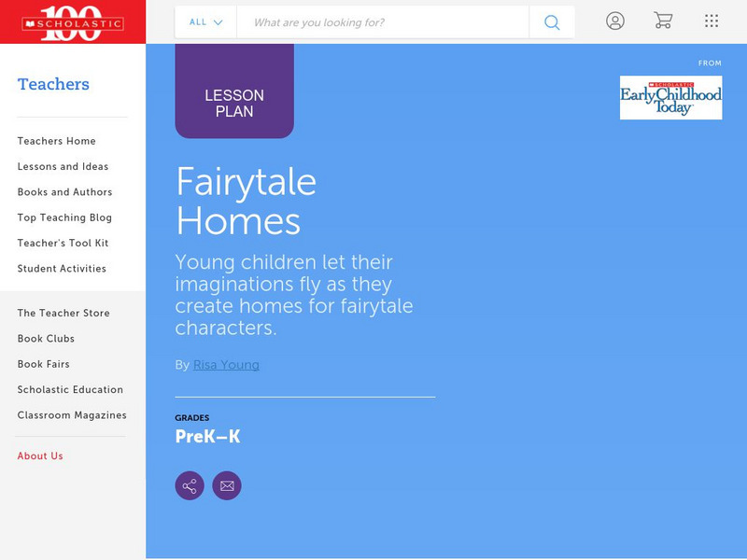Visit The Teacher Store

[63, 313]
